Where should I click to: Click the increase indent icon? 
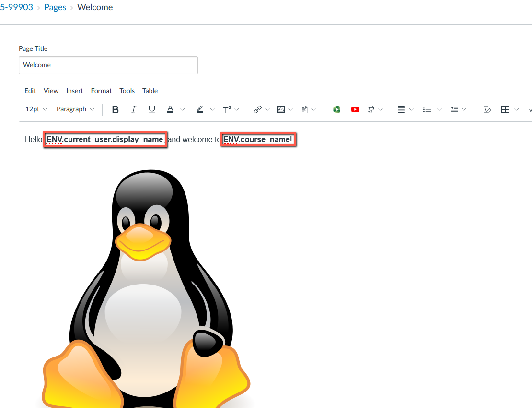click(x=454, y=109)
